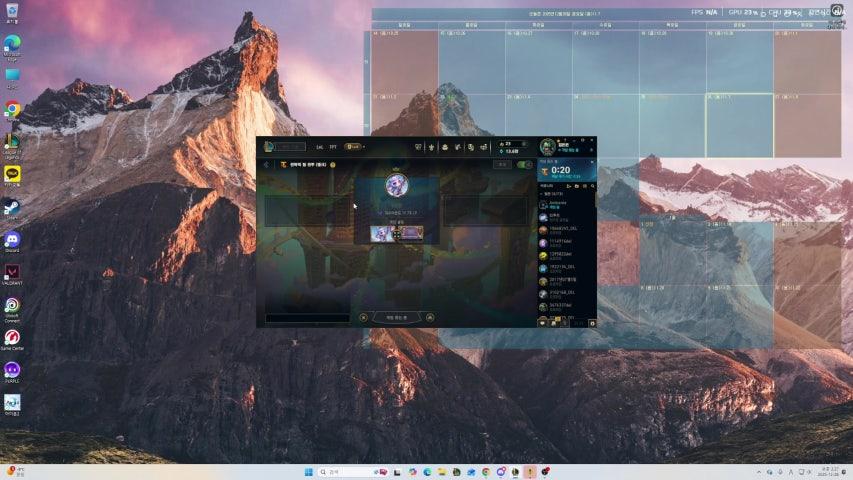The width and height of the screenshot is (853, 480).
Task: Open Discord desktop shortcut
Action: click(x=12, y=240)
